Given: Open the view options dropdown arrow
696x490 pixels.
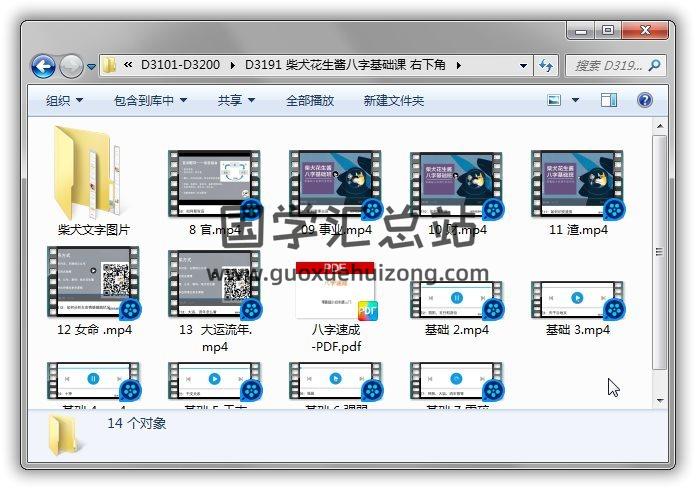Looking at the screenshot, I should (x=575, y=100).
